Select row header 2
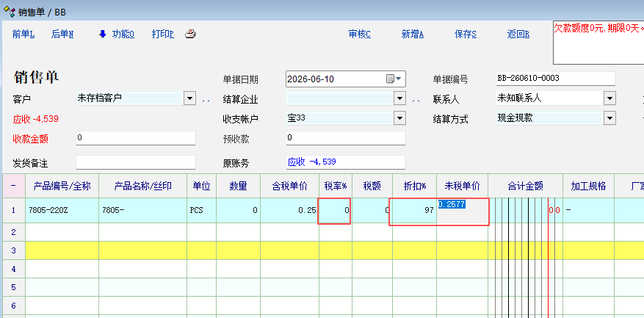The height and width of the screenshot is (318, 644). pos(13,232)
